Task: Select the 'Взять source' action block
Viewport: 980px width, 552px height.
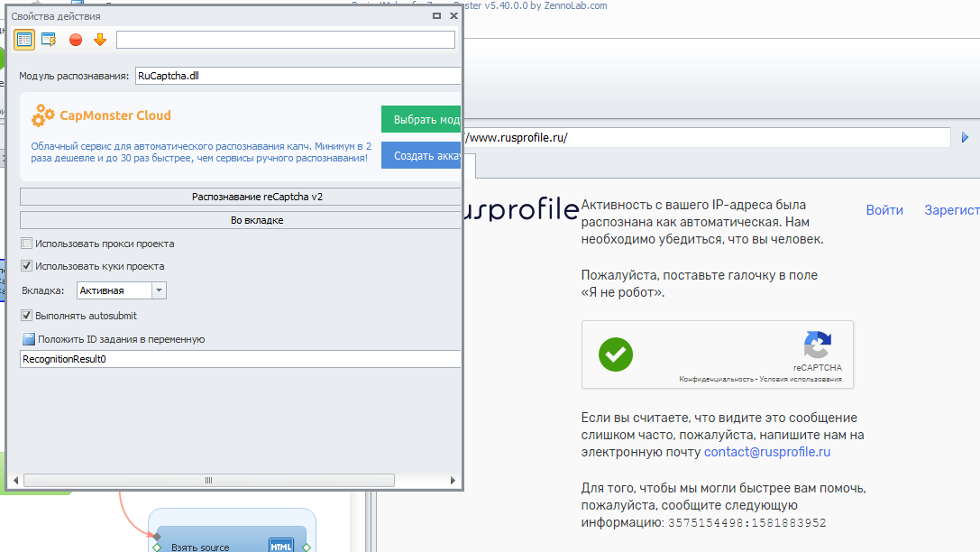Action: click(x=231, y=538)
